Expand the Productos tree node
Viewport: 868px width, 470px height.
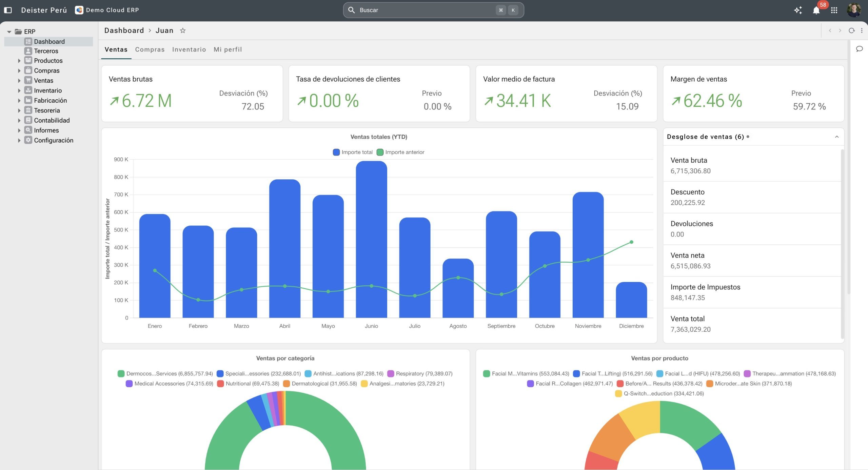coord(19,61)
